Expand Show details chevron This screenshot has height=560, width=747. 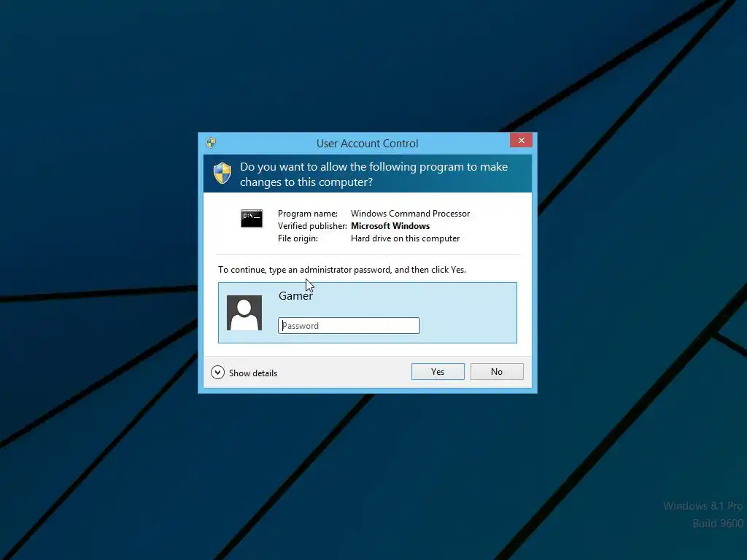pyautogui.click(x=217, y=373)
